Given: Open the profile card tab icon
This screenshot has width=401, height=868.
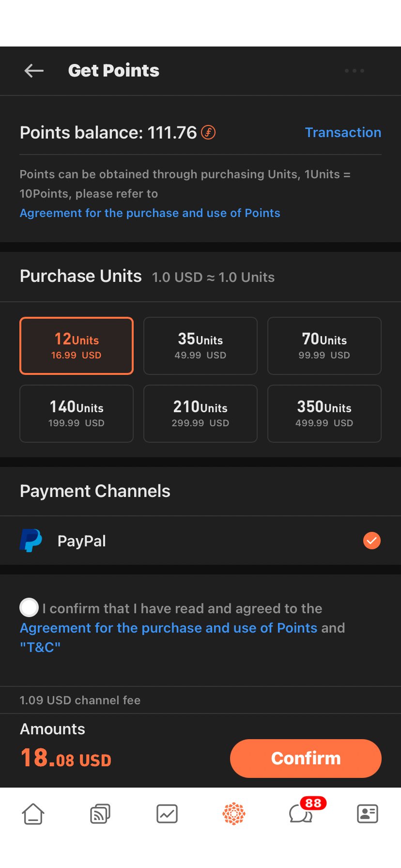Looking at the screenshot, I should point(368,814).
